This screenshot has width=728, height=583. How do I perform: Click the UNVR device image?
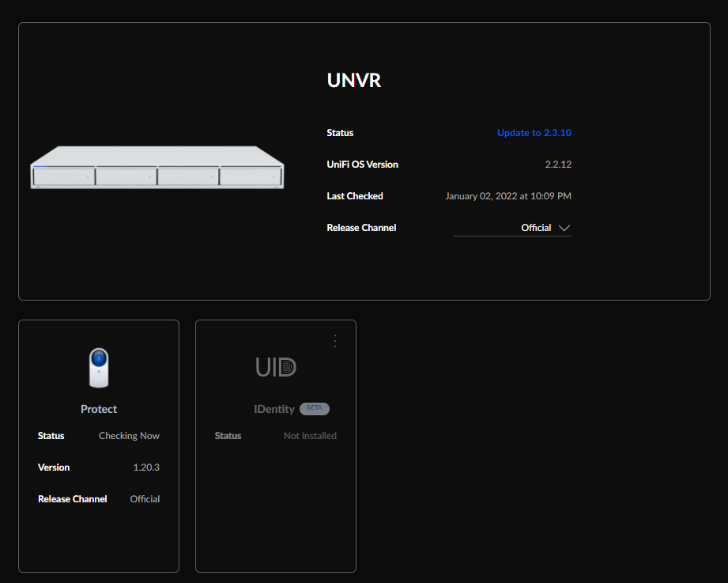click(157, 167)
